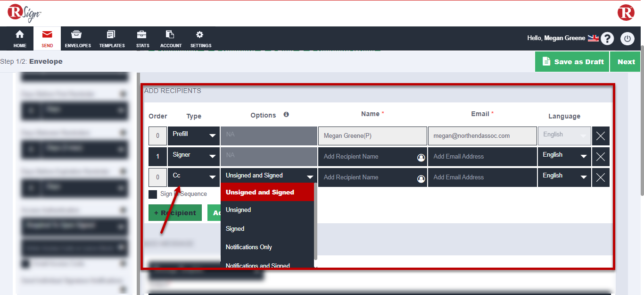This screenshot has width=644, height=295.
Task: Click the + Recipient button
Action: pyautogui.click(x=175, y=213)
